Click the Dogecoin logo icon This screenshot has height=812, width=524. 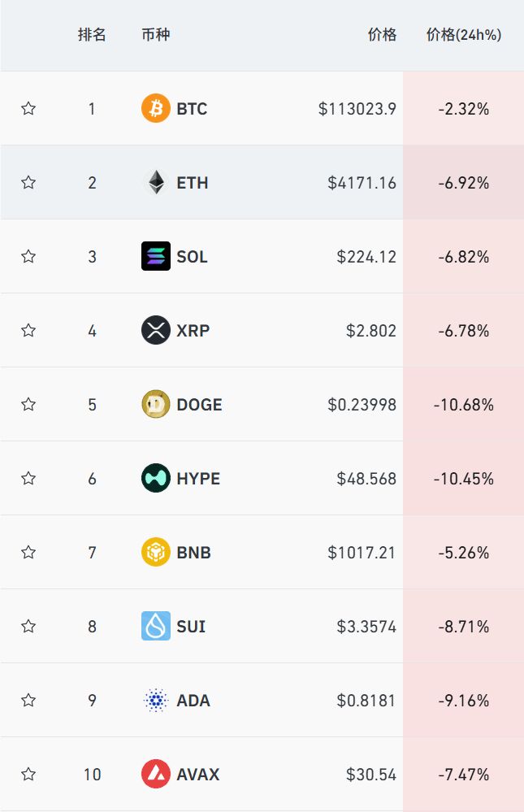coord(156,404)
